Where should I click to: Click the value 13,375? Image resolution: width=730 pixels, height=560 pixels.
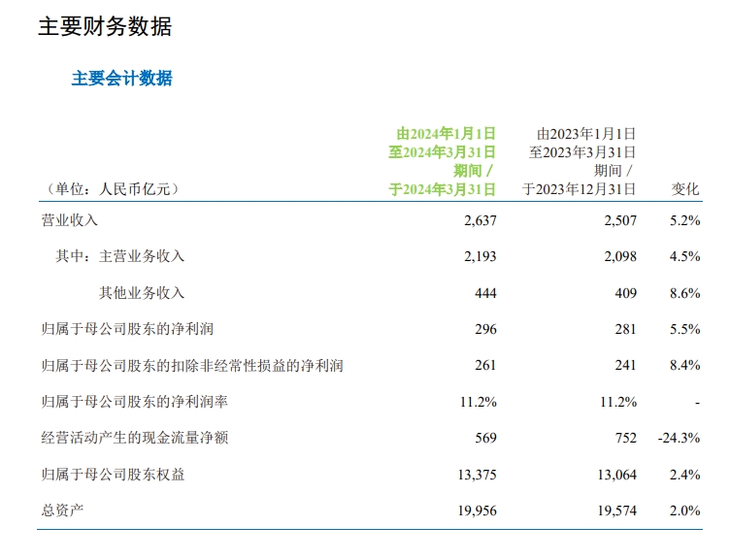click(x=478, y=475)
